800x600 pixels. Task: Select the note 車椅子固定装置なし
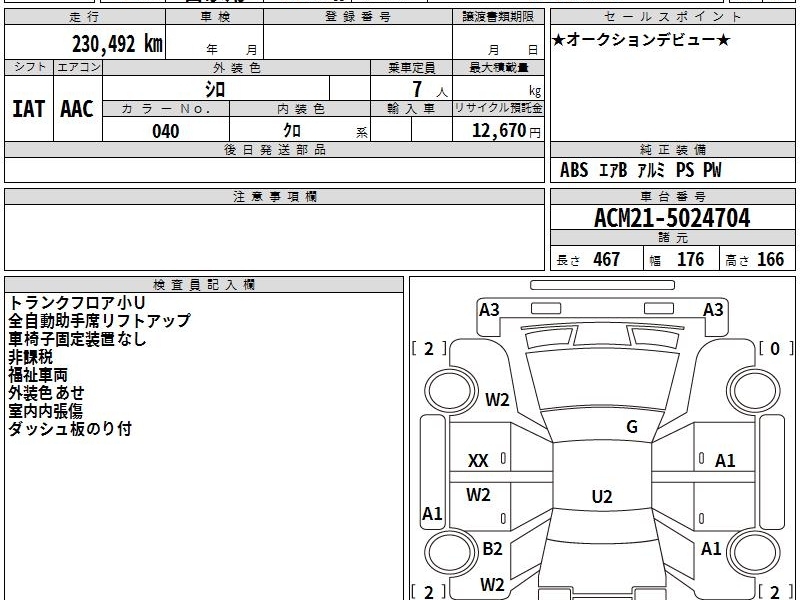coord(77,339)
